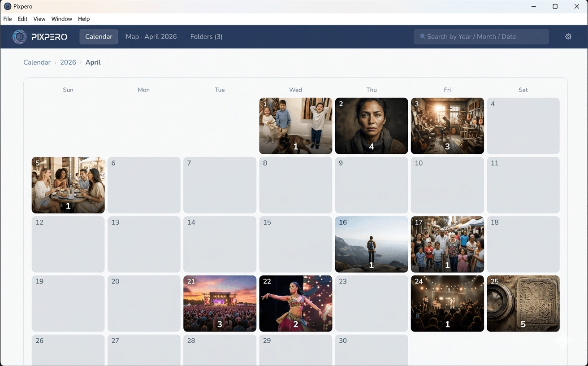This screenshot has width=588, height=366.
Task: Click the Thu column header
Action: (x=372, y=90)
